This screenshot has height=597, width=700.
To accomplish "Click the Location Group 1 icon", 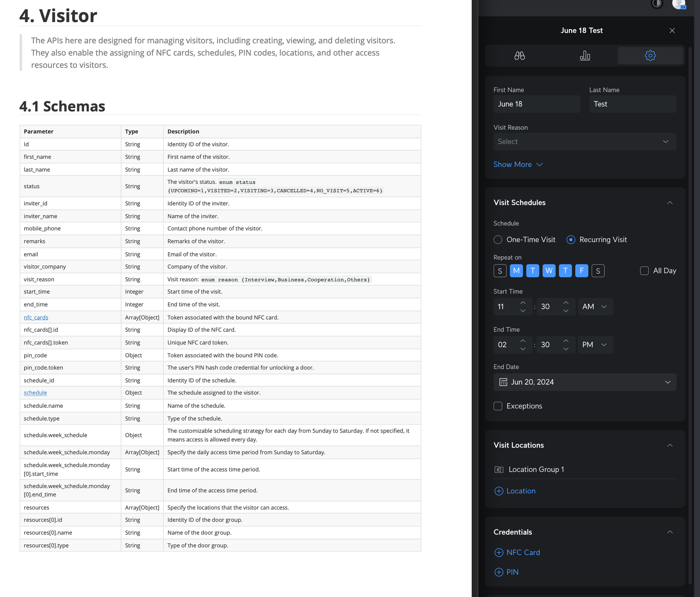I will pos(499,470).
